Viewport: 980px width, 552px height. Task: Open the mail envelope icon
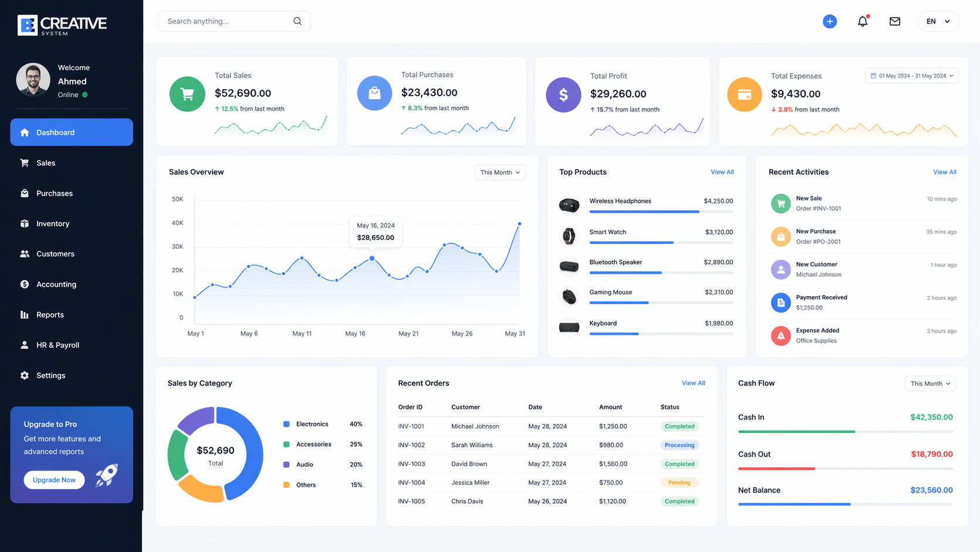pos(894,22)
